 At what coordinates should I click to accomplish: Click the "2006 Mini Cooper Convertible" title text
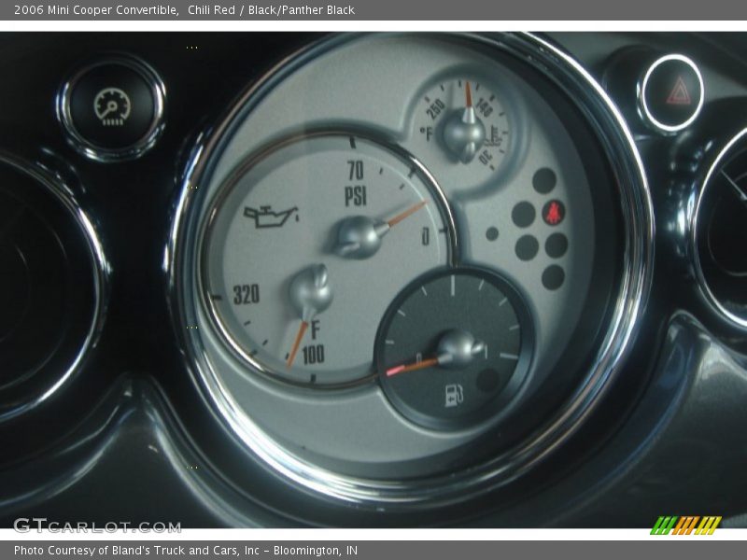pyautogui.click(x=96, y=10)
